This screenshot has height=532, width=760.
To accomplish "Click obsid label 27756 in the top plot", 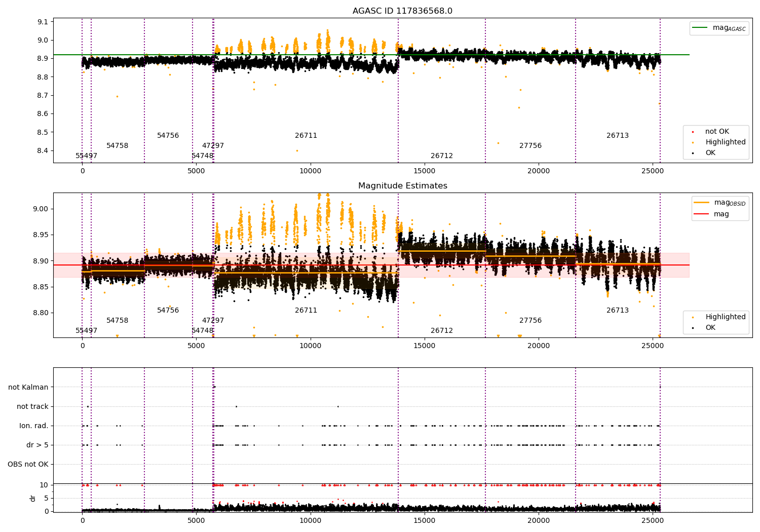I will click(x=530, y=146).
